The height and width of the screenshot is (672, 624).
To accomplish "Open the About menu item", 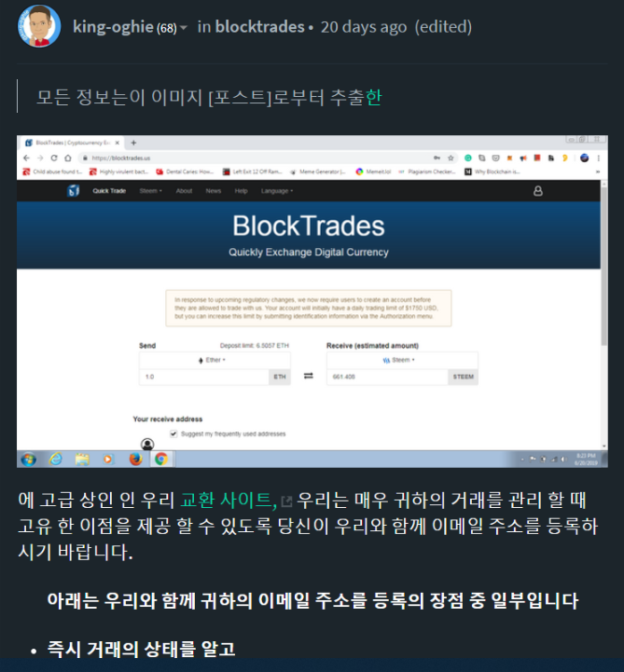I will click(x=184, y=191).
